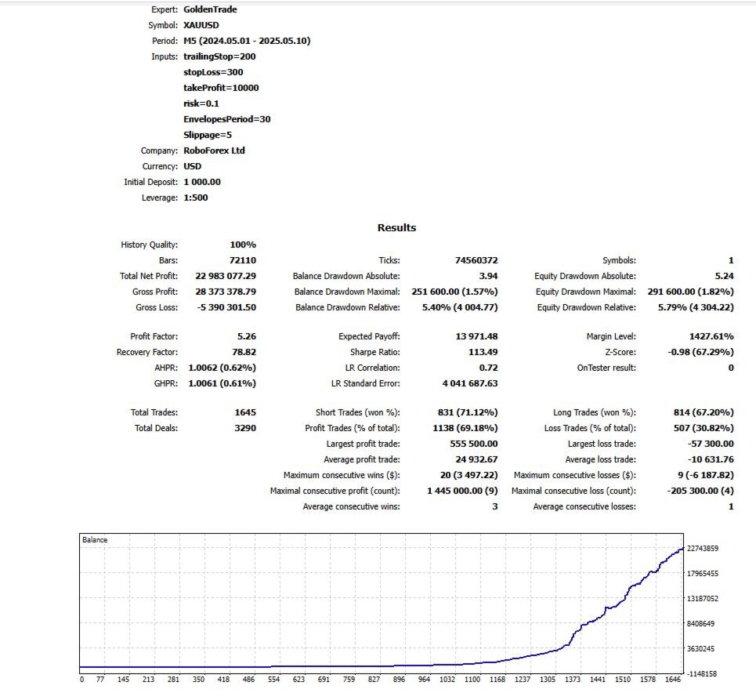Select the History Quality value 100%

(x=243, y=245)
